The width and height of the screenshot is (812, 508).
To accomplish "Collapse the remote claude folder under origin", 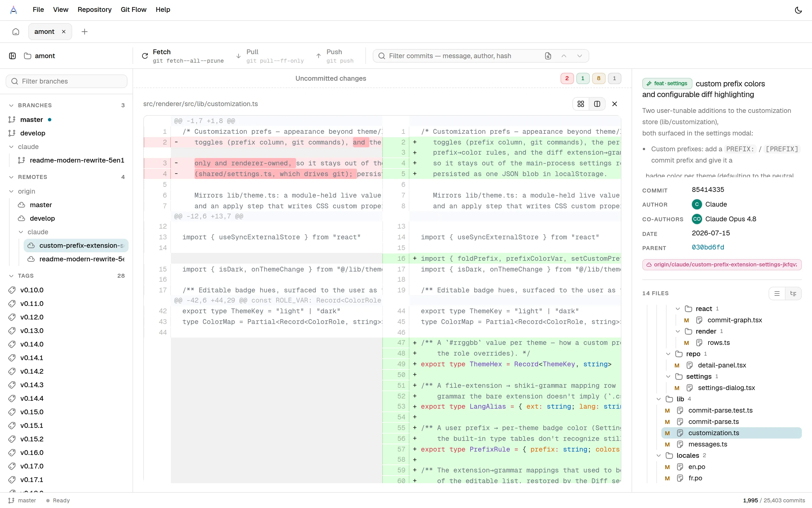I will point(21,232).
